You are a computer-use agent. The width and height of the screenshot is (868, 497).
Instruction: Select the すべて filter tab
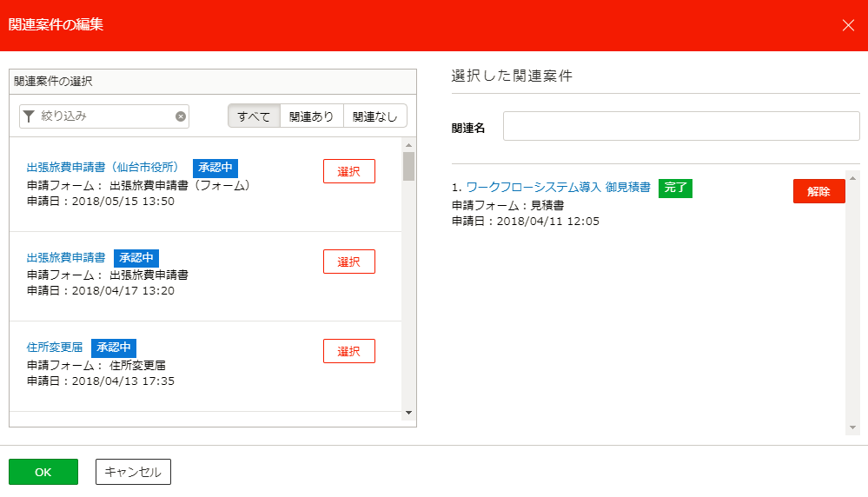coord(254,116)
